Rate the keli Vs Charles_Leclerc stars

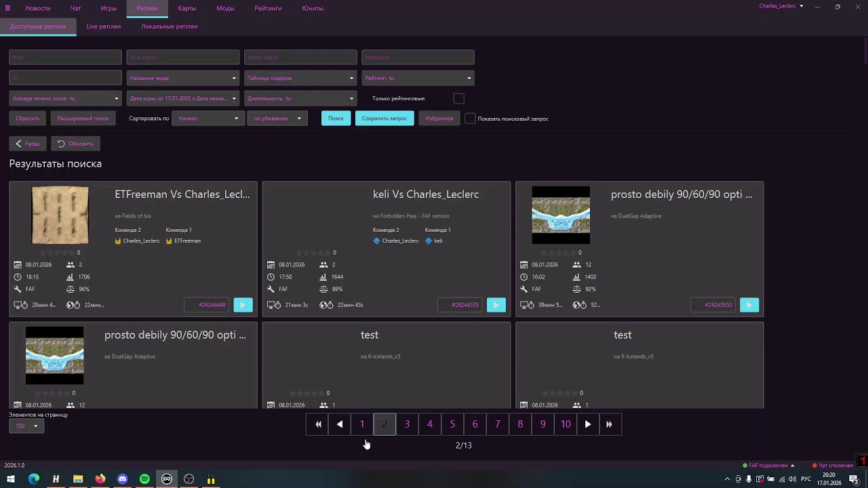click(313, 253)
